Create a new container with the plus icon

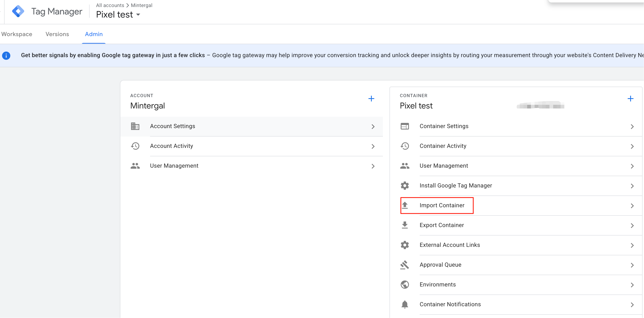(x=631, y=99)
